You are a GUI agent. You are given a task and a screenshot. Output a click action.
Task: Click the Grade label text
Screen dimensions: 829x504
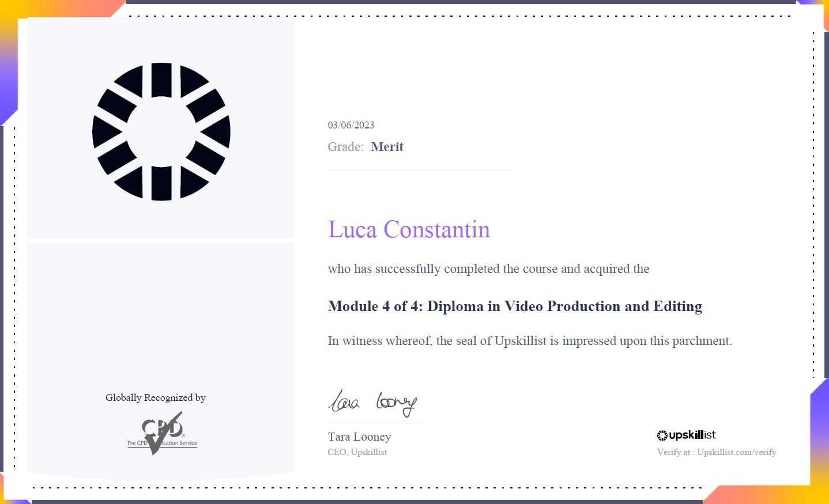[346, 147]
